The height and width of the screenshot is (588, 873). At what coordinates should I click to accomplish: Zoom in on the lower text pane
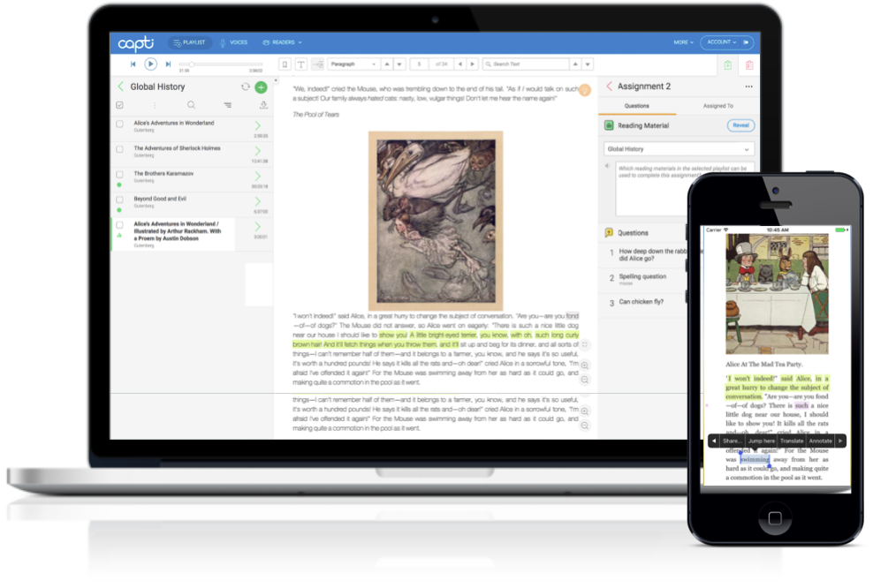[585, 411]
